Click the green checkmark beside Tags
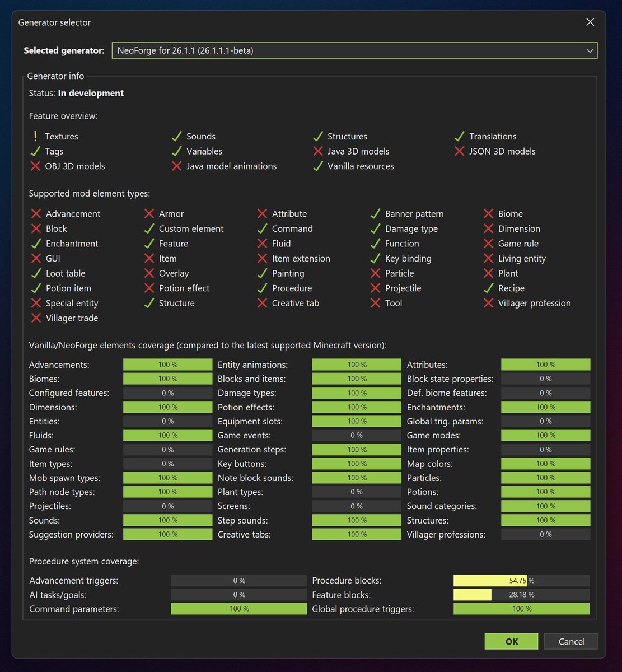 [35, 151]
